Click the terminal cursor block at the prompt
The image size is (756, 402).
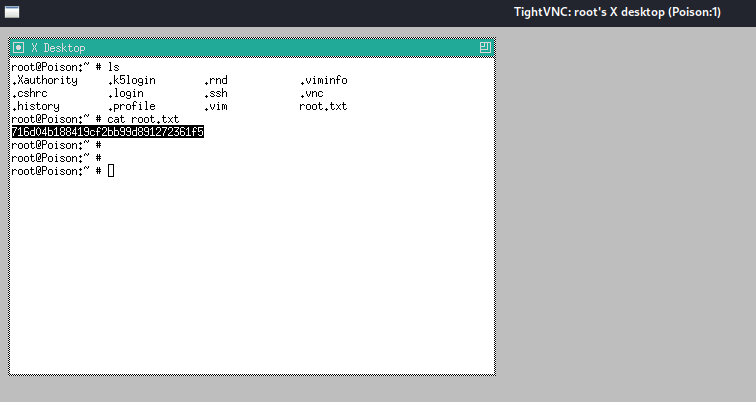[111, 171]
